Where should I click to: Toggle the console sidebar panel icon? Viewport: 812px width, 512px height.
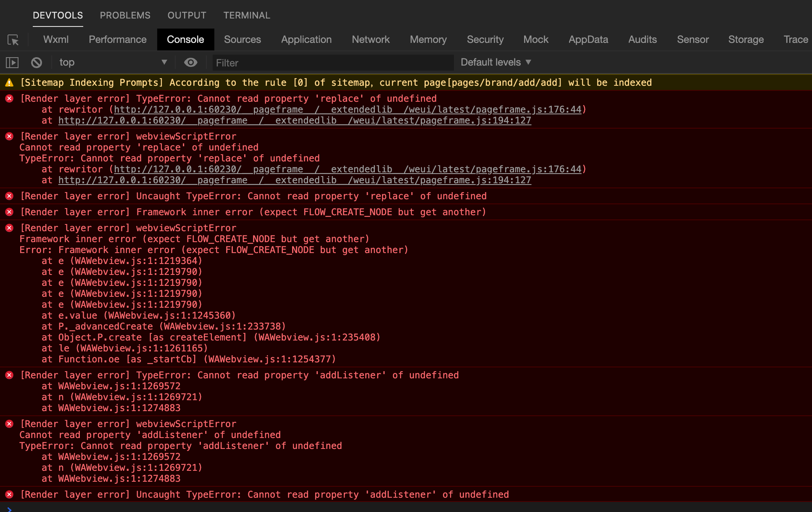(12, 63)
